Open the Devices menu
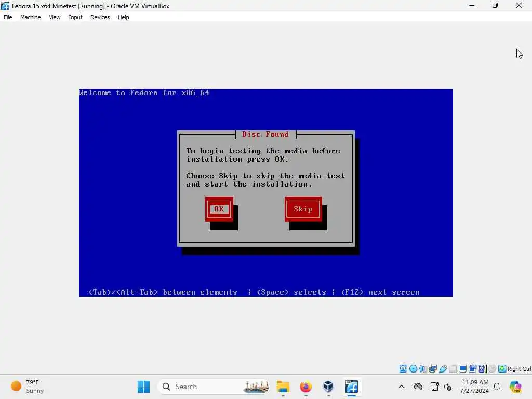 tap(100, 17)
